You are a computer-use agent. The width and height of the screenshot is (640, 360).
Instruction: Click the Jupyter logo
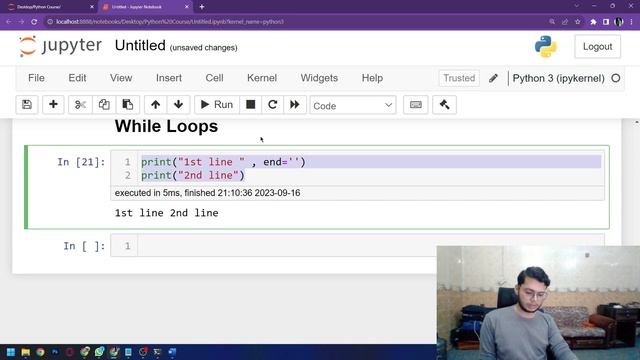point(60,46)
